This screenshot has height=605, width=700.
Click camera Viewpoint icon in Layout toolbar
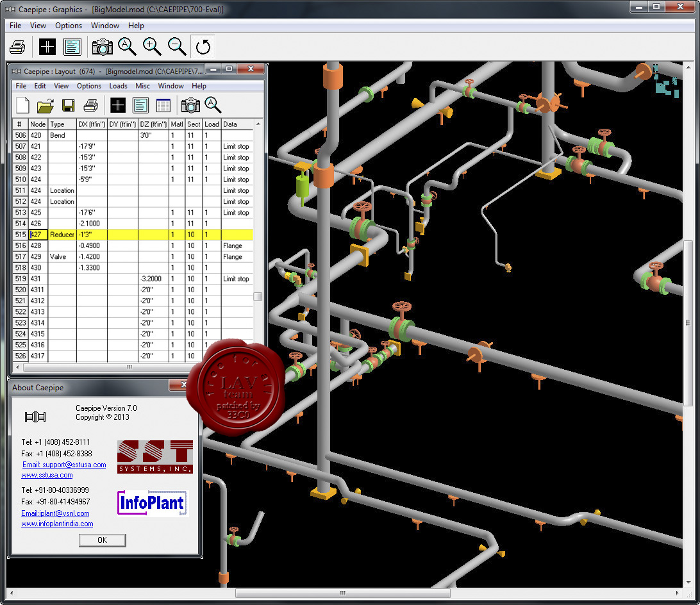click(190, 105)
